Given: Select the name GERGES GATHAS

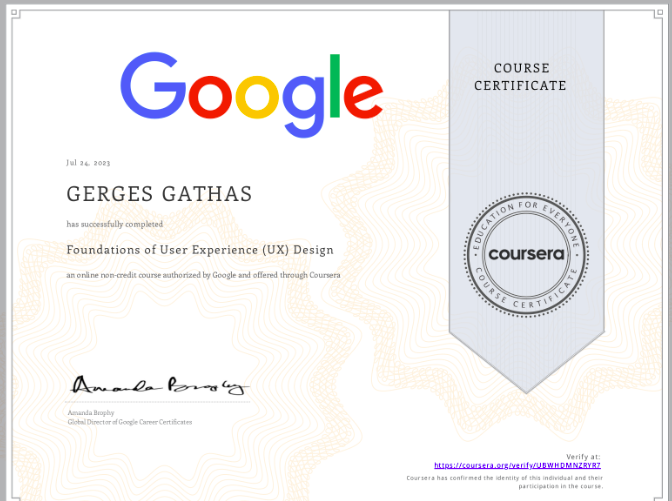Looking at the screenshot, I should (x=159, y=194).
